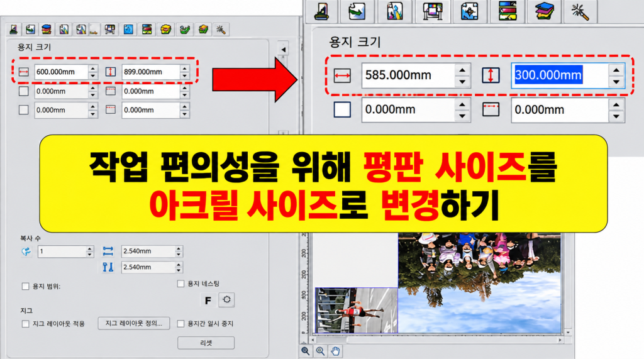Select the green figure icon in the small toolbar
Screen dimensions: 644x359
[185, 30]
